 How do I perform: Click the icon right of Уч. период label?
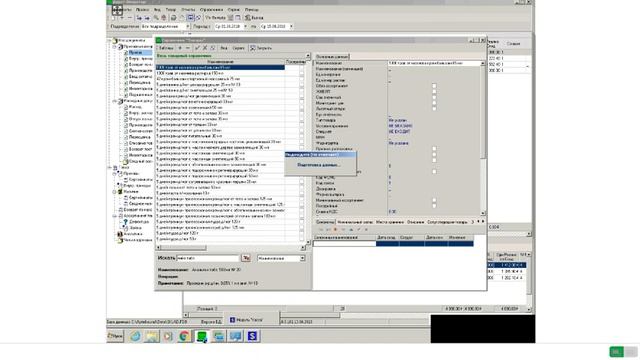tap(231, 18)
